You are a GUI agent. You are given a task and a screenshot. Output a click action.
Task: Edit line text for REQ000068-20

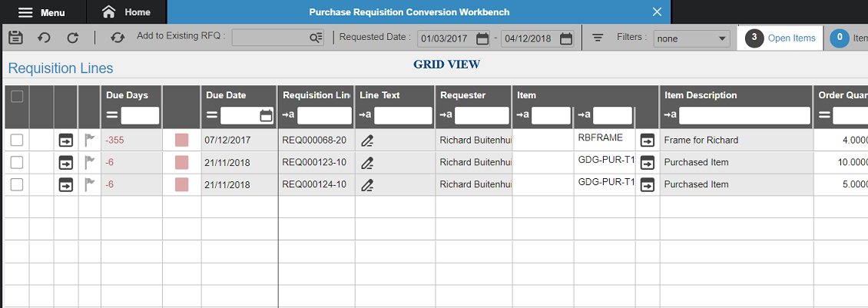point(367,141)
